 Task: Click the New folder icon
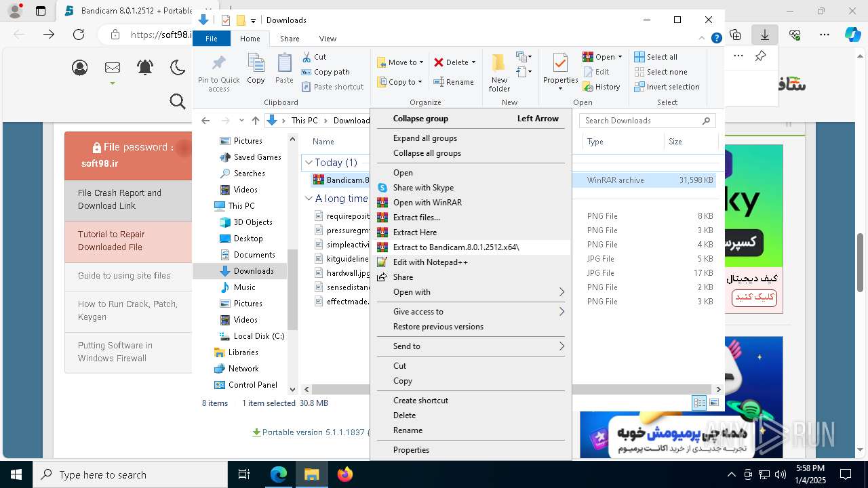(498, 64)
